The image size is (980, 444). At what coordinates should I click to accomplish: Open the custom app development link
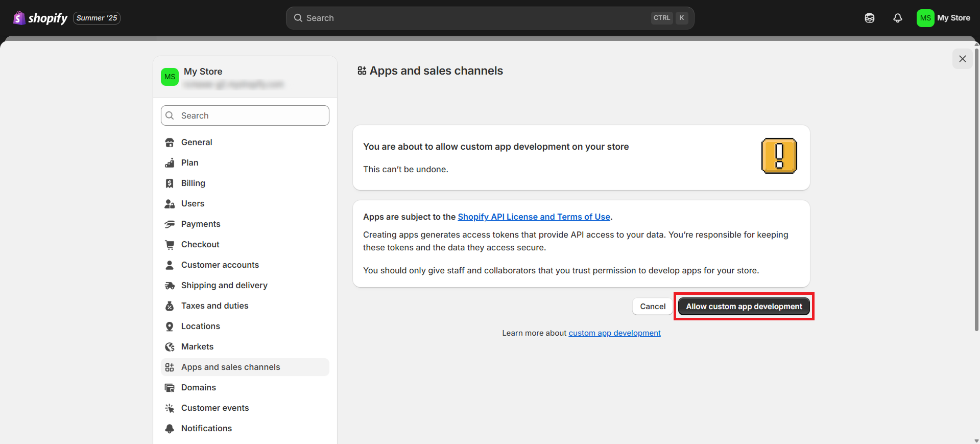click(614, 333)
